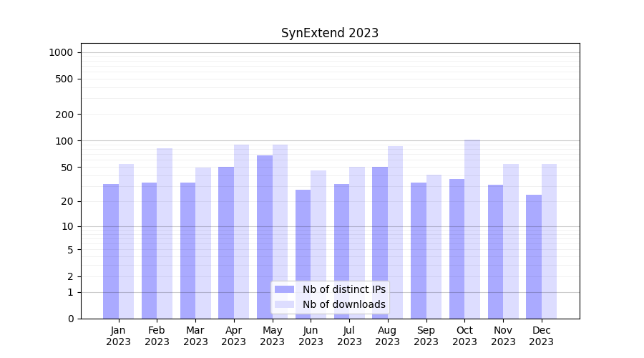
Task: Select the 0 y-axis tick label
Action: click(70, 319)
